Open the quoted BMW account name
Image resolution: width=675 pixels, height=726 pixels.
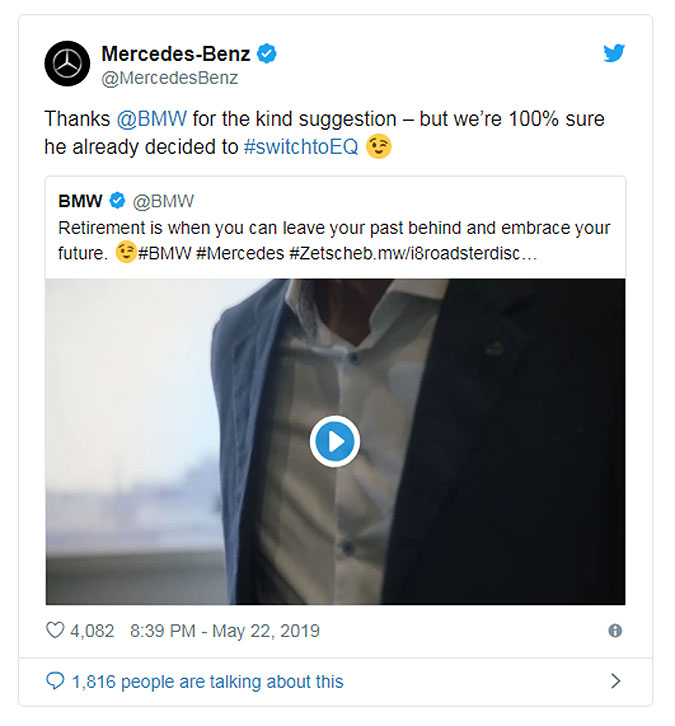tap(80, 201)
